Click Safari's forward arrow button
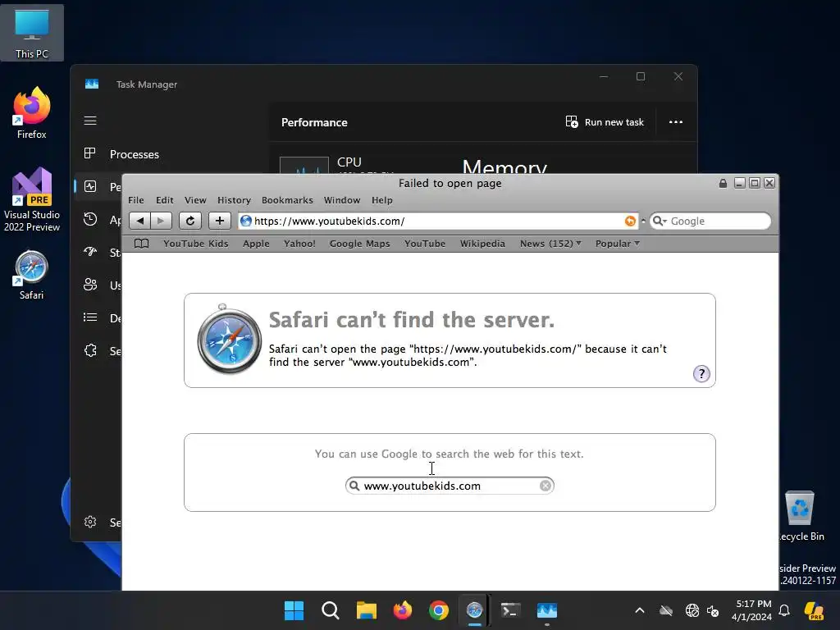The width and height of the screenshot is (840, 630). [x=161, y=221]
